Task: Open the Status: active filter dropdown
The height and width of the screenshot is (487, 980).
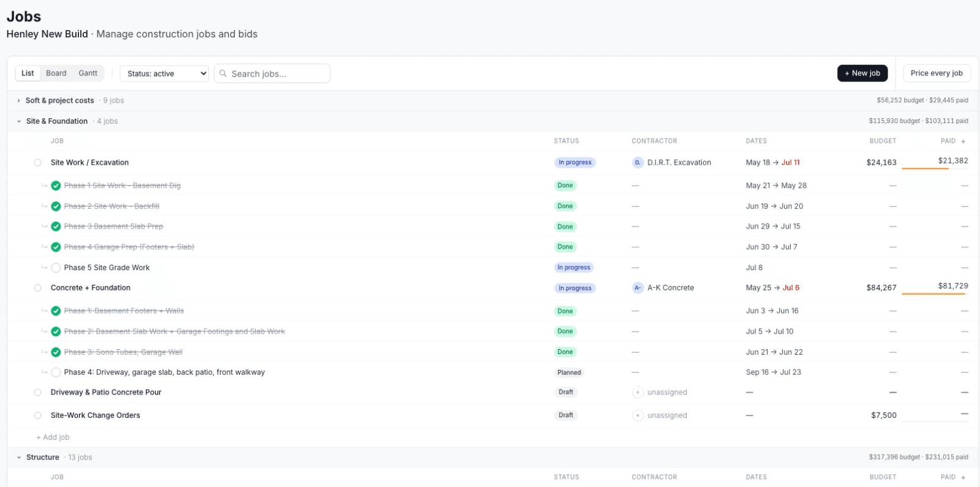Action: (164, 74)
